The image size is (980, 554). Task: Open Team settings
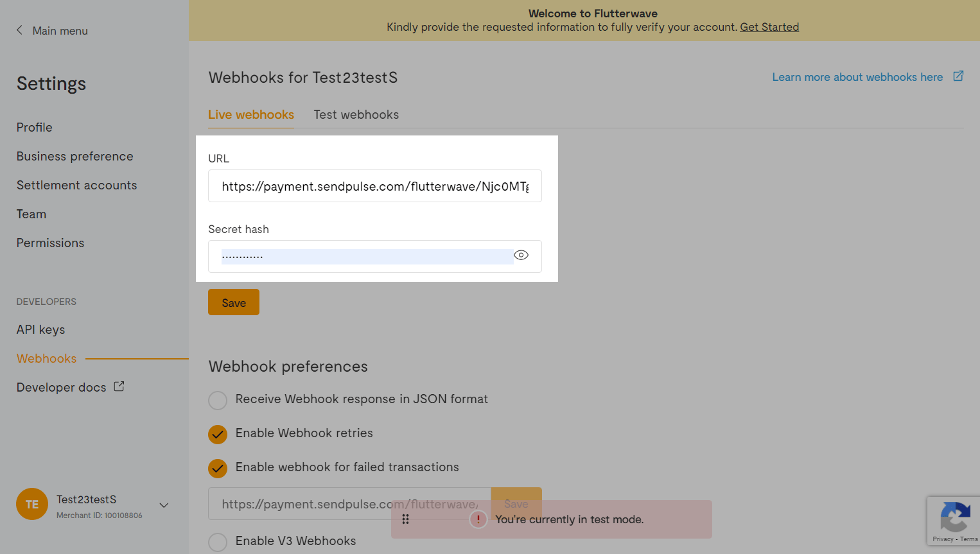tap(31, 214)
